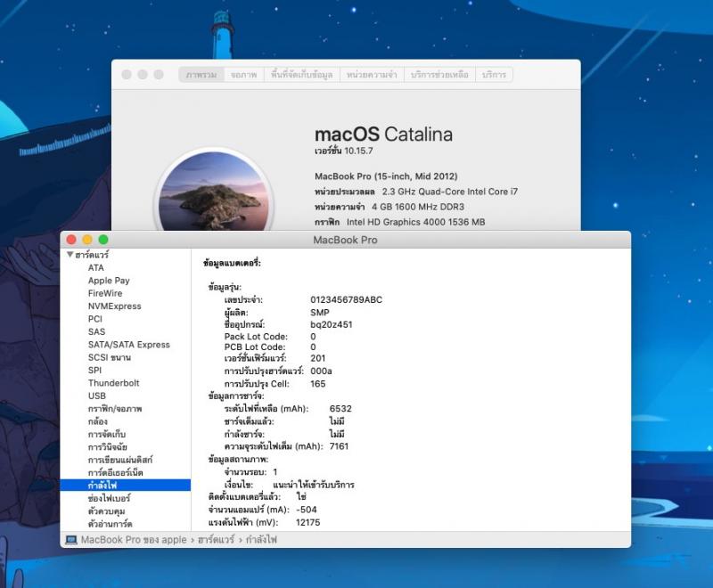
Task: Click full charge capacity 7161 value
Action: [x=340, y=446]
